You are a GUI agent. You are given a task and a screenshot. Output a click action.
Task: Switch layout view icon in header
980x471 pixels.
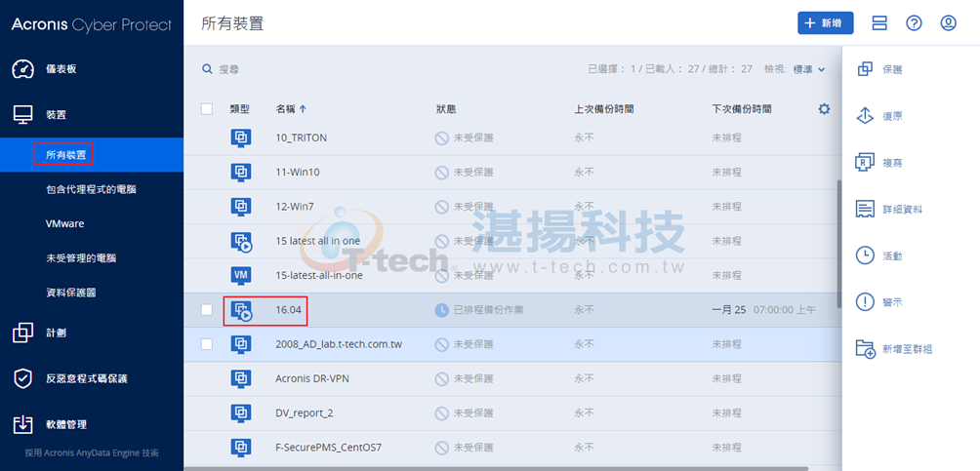[x=880, y=23]
